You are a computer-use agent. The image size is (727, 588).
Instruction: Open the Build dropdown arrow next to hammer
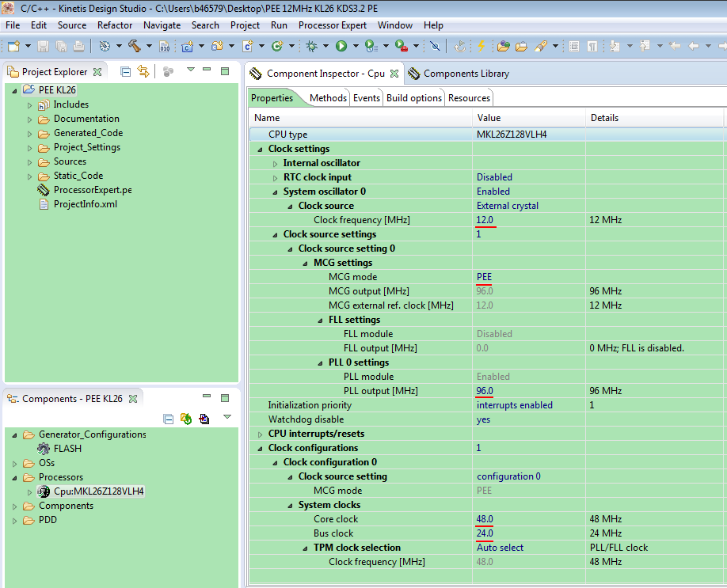point(149,46)
